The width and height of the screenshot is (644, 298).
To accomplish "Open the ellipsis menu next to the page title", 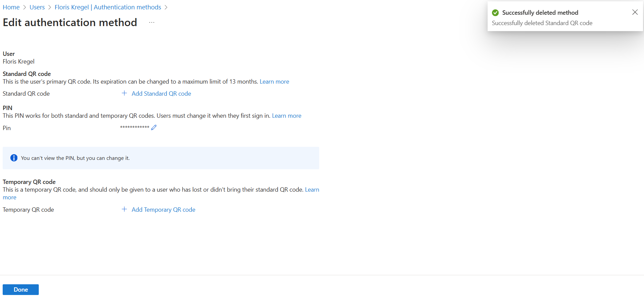I will click(x=152, y=22).
